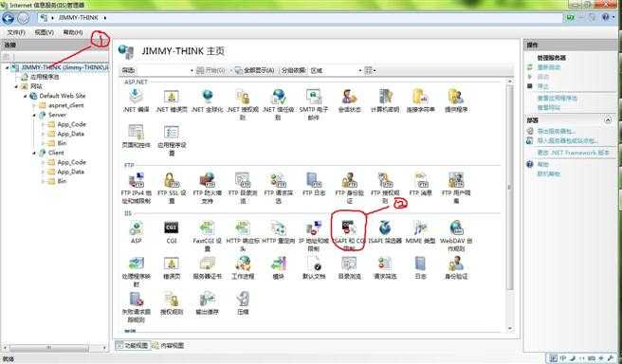This screenshot has height=364, width=622.
Task: Open the CGI feature icon
Action: pyautogui.click(x=172, y=231)
